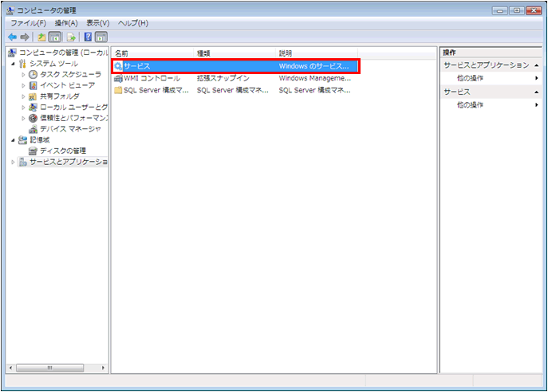Sort list by the 種類 column header
Screen dimensions: 548x392
pos(235,53)
